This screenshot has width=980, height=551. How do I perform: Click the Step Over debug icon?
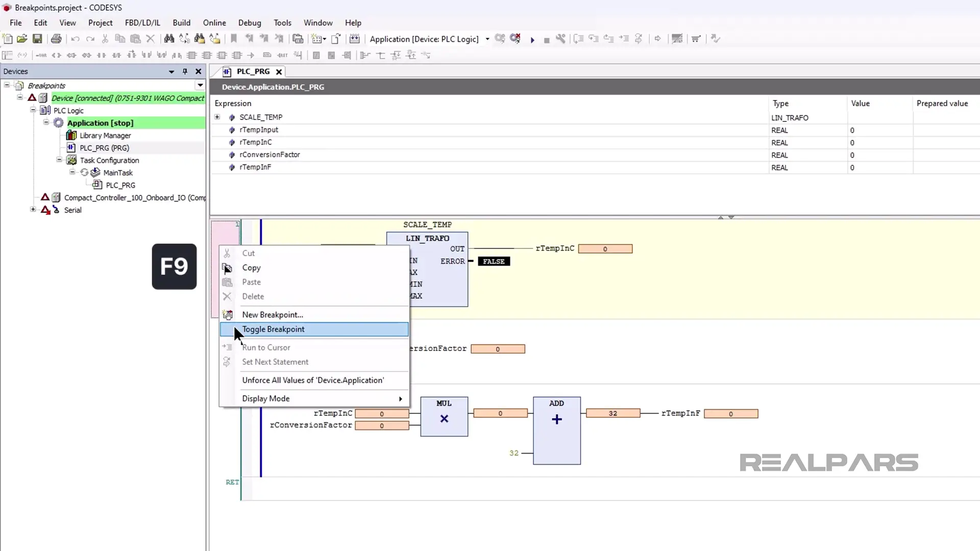coord(578,39)
